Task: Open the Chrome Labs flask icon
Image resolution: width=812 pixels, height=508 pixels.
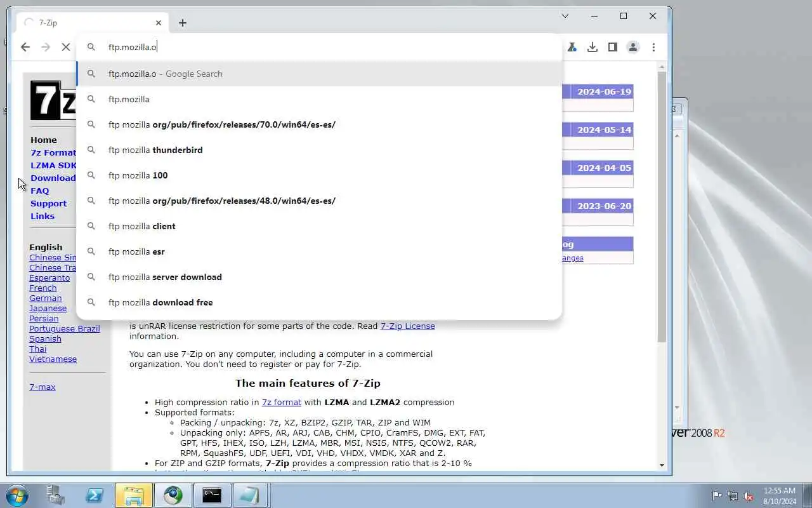Action: (x=572, y=47)
